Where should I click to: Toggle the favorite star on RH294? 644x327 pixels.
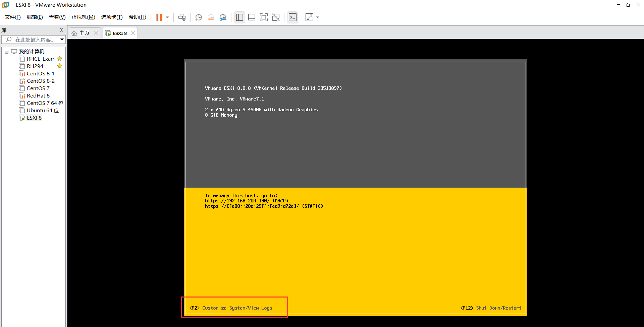(x=60, y=66)
